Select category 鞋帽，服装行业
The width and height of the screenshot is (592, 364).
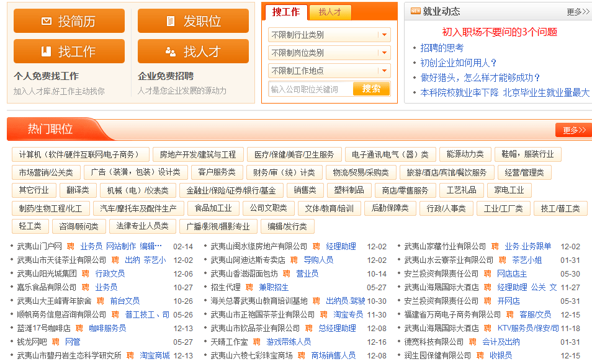point(528,154)
